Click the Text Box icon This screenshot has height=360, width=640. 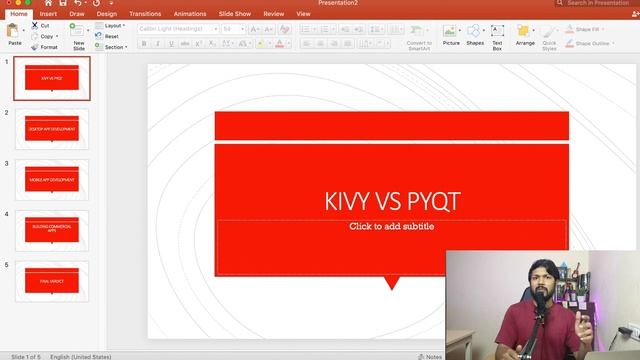click(x=497, y=31)
